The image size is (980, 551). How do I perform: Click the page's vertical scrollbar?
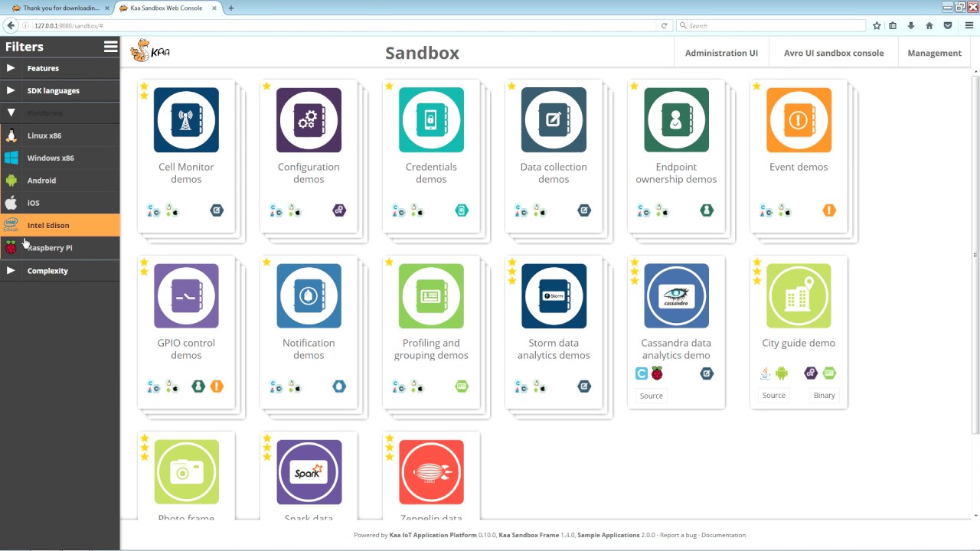coord(975,253)
